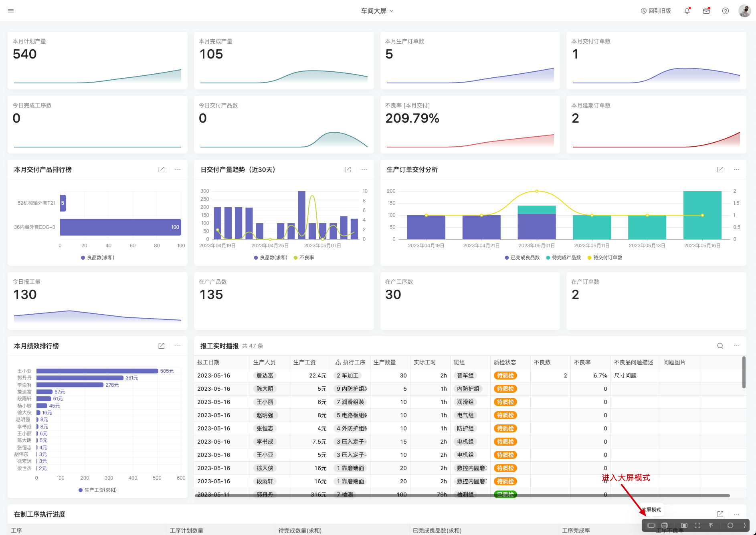This screenshot has height=535, width=756.
Task: Expand the 日交付产量趋势 chart in new view
Action: tap(348, 170)
